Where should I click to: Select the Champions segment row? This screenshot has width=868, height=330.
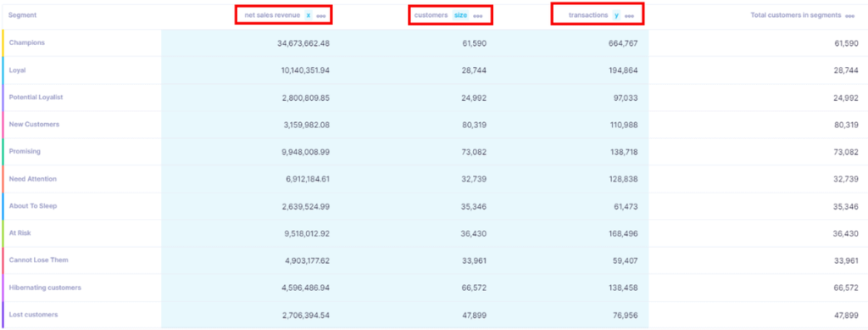click(x=434, y=42)
